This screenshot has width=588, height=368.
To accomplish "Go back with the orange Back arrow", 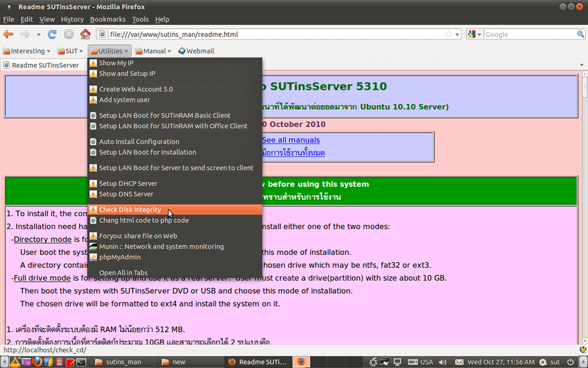I will click(x=8, y=34).
